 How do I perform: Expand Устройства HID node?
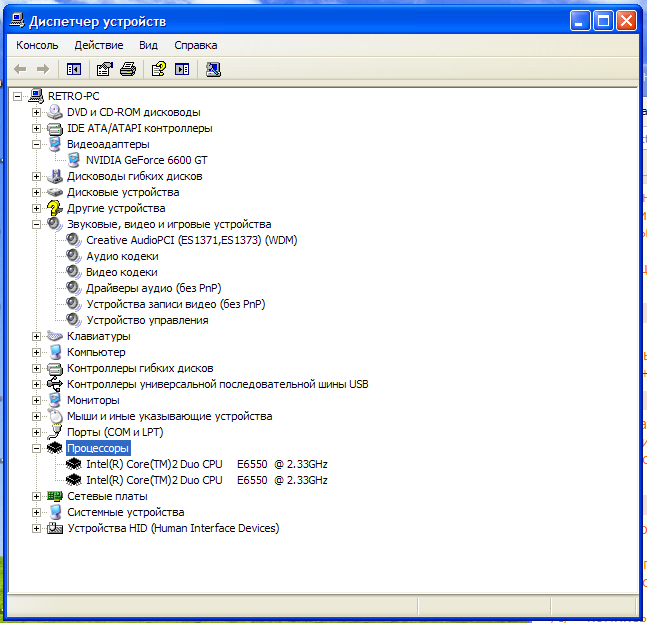point(36,529)
